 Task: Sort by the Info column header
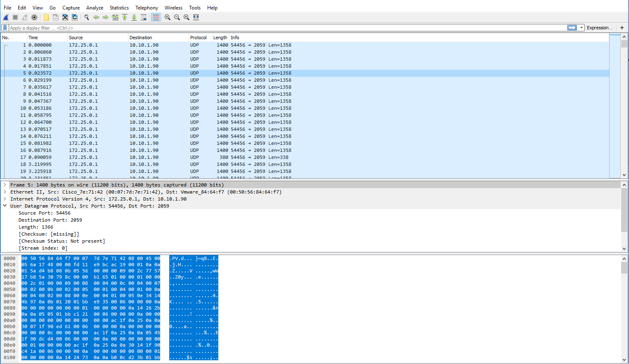click(x=419, y=38)
